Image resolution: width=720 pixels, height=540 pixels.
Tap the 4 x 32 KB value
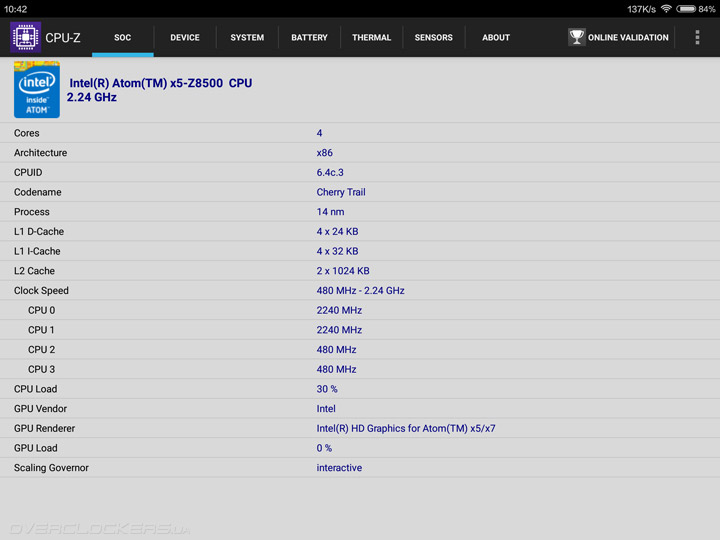tap(338, 252)
